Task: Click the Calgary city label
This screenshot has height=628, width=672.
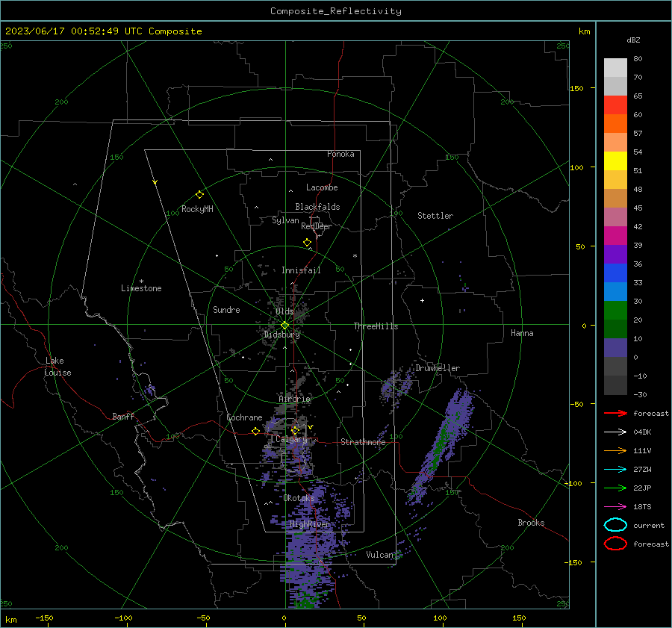Action: pos(291,439)
